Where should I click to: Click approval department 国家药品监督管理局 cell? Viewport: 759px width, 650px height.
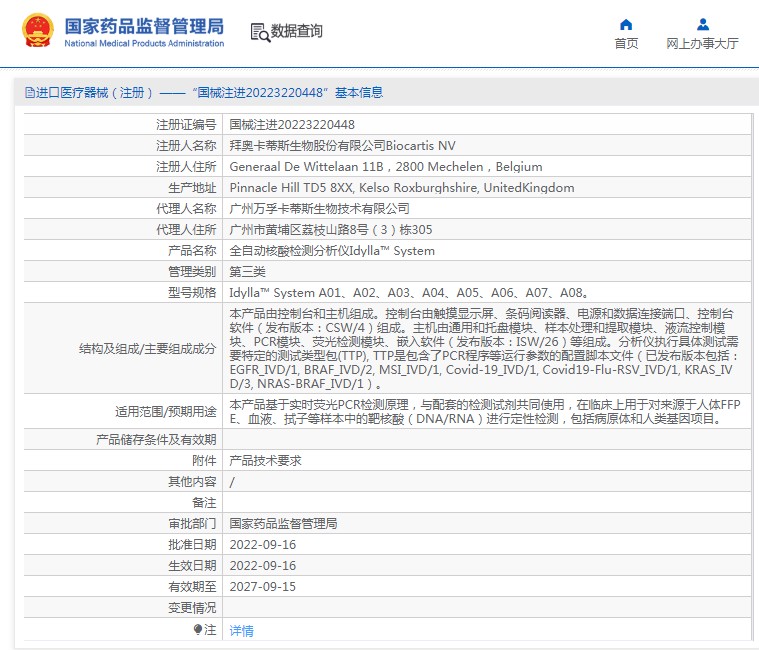283,524
